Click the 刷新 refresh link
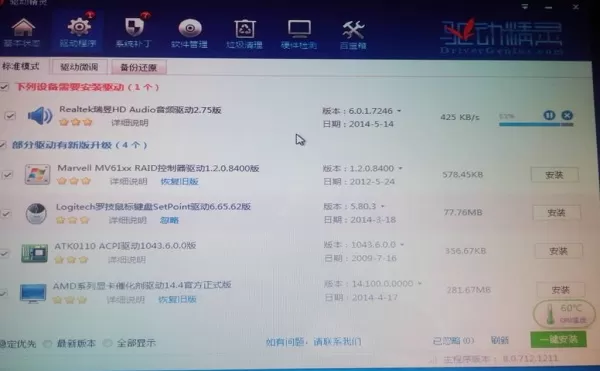600x371 pixels. [x=500, y=340]
